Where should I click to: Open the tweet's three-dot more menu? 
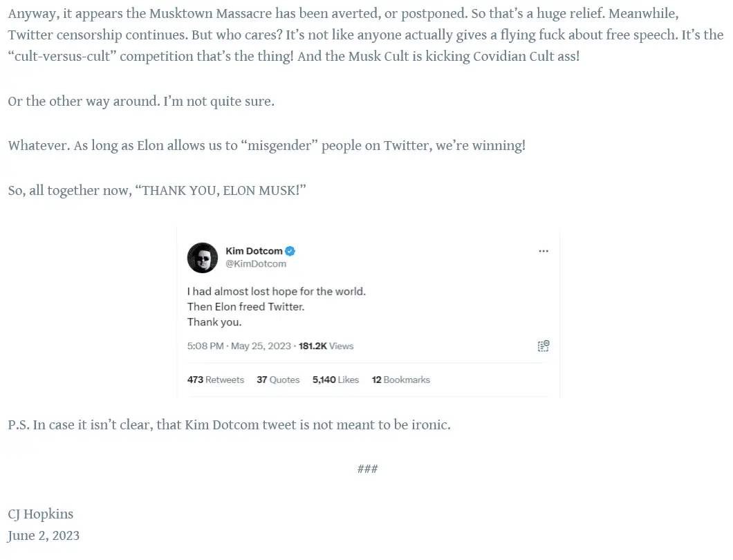tap(544, 252)
